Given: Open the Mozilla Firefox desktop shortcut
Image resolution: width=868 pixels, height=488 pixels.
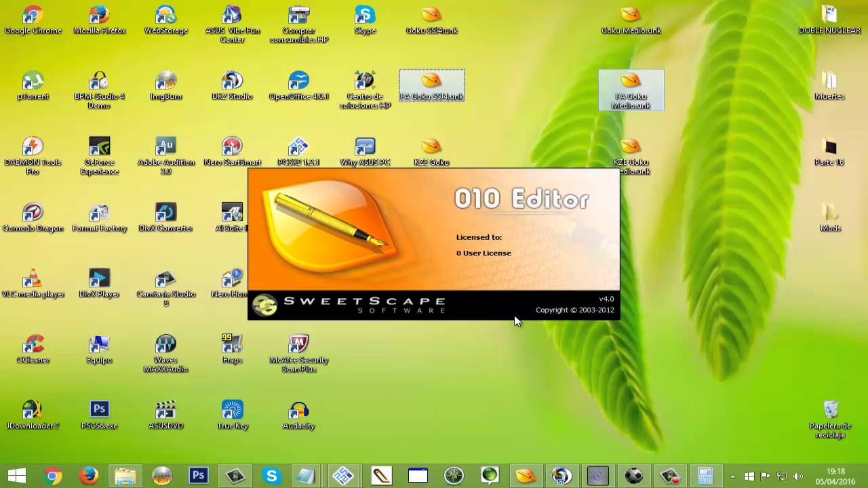Looking at the screenshot, I should pyautogui.click(x=99, y=20).
